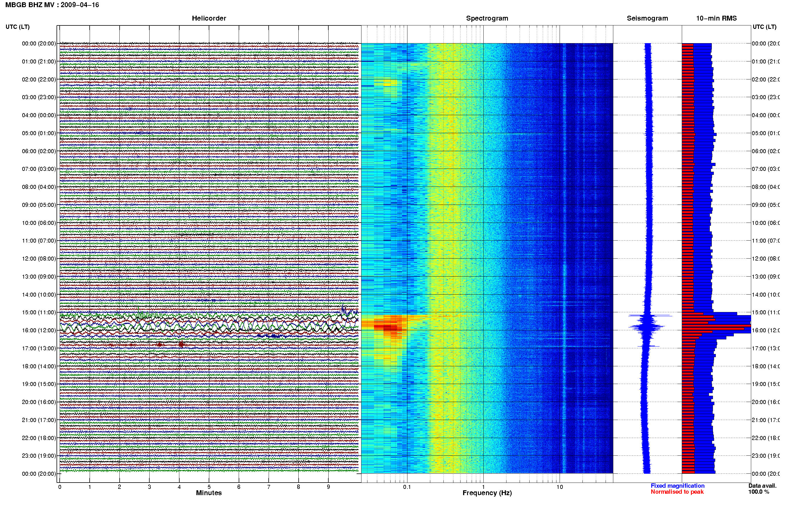Click the left 00:00 (20:00) top time label
812x508 pixels.
(39, 43)
